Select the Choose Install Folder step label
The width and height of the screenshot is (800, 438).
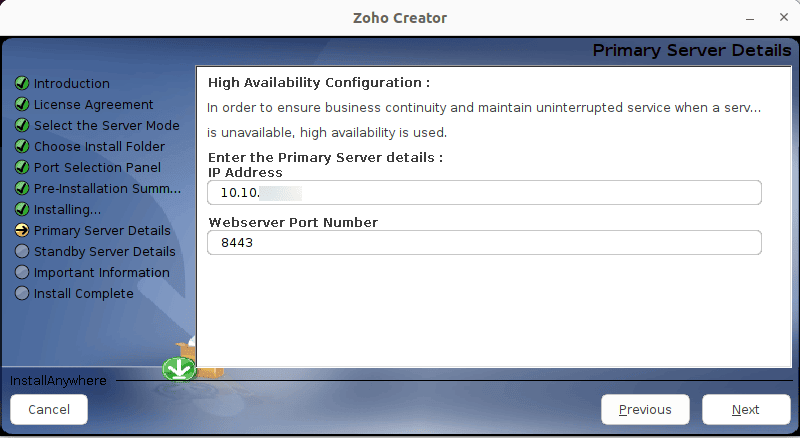tap(99, 146)
